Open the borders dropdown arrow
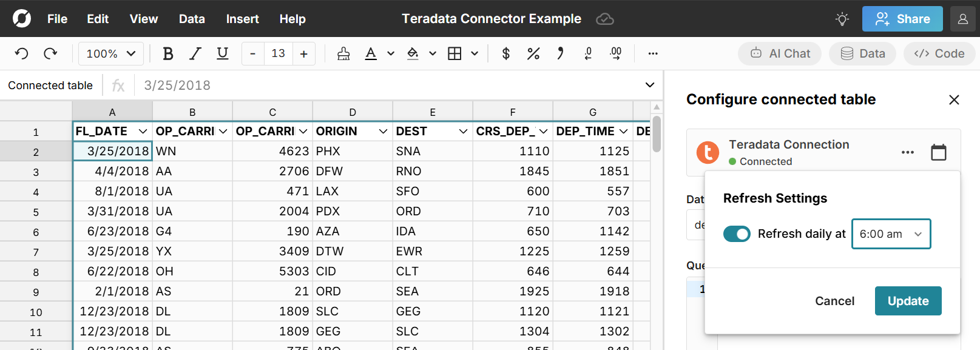 475,53
